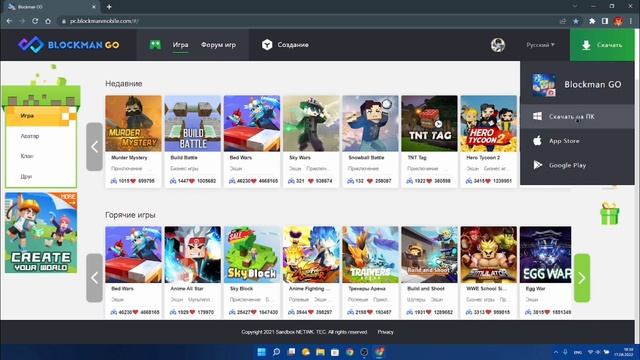
Task: Show next games with green arrow
Action: point(582,278)
